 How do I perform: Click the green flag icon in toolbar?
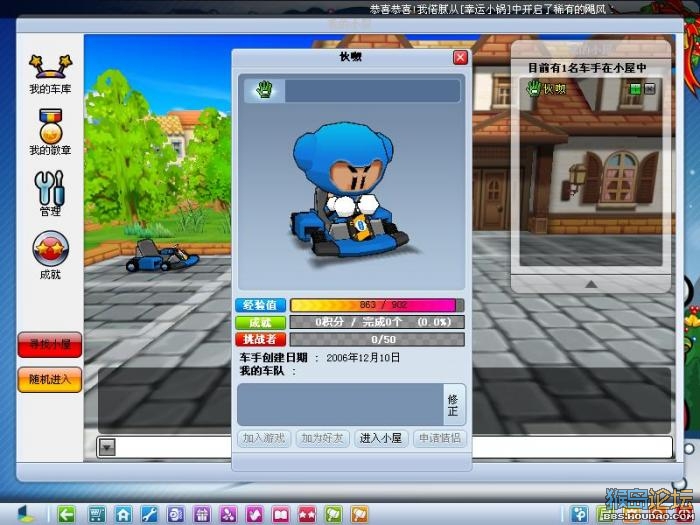click(333, 514)
